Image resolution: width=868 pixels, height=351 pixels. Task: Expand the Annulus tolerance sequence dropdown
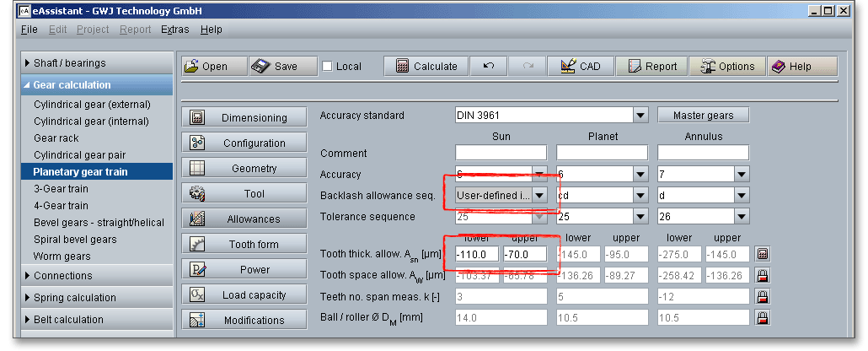pyautogui.click(x=741, y=217)
